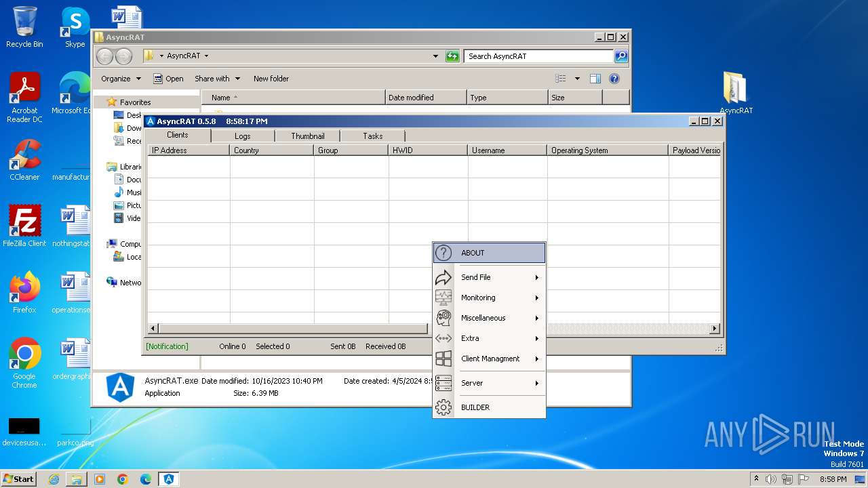Click the Start button
Screen dimensions: 868x488
[x=19, y=479]
